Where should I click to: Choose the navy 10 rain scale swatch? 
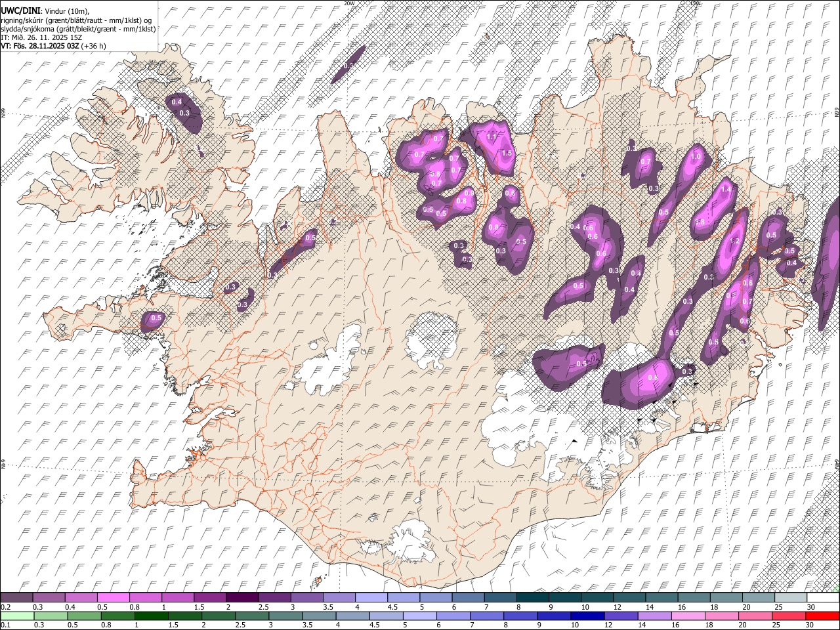[x=587, y=616]
